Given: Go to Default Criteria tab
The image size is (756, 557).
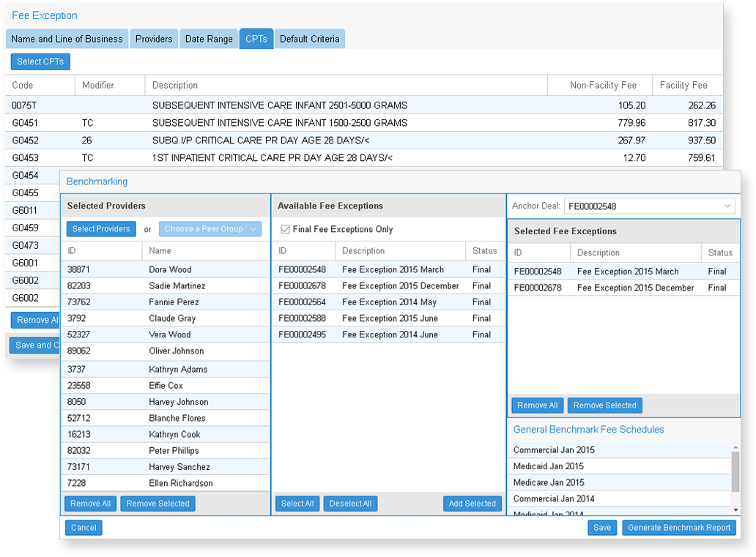Looking at the screenshot, I should coord(309,39).
